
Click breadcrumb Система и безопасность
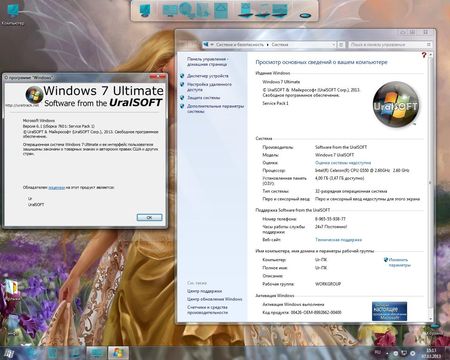coord(240,44)
